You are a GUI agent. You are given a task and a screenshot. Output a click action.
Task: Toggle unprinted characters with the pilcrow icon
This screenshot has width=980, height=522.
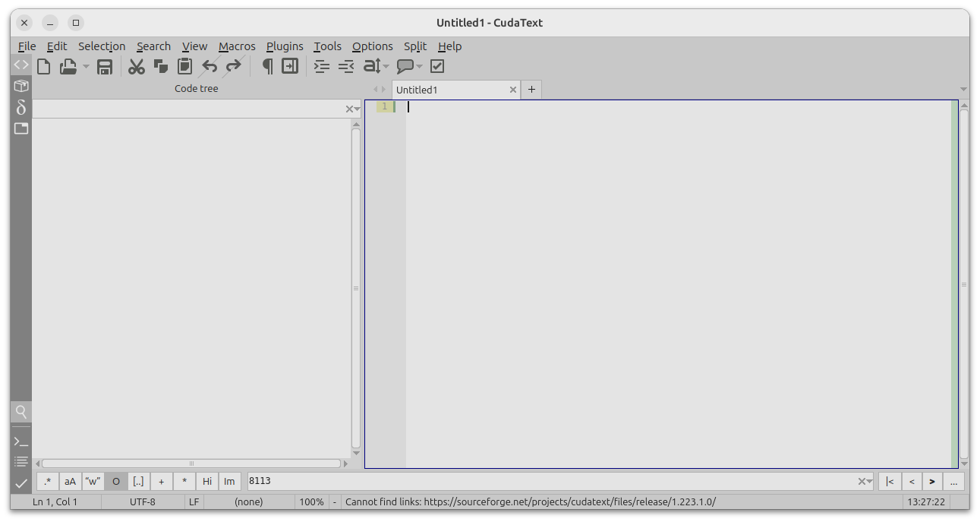coord(267,67)
